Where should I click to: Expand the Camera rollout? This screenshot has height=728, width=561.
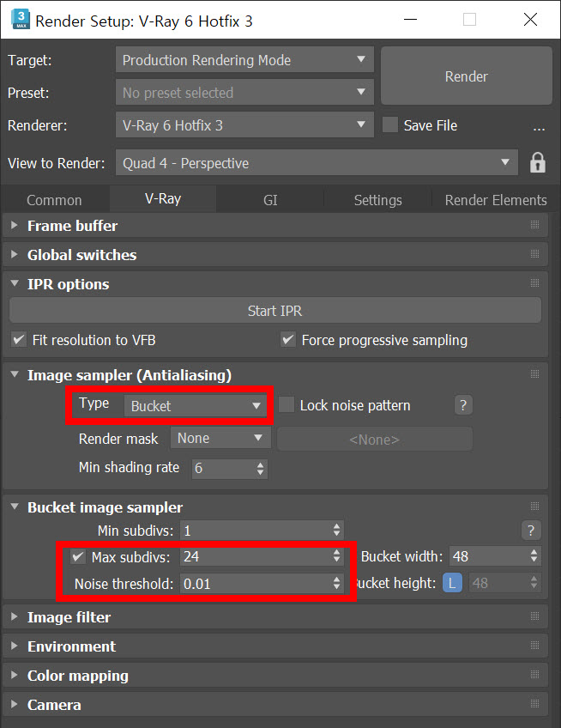pos(15,704)
